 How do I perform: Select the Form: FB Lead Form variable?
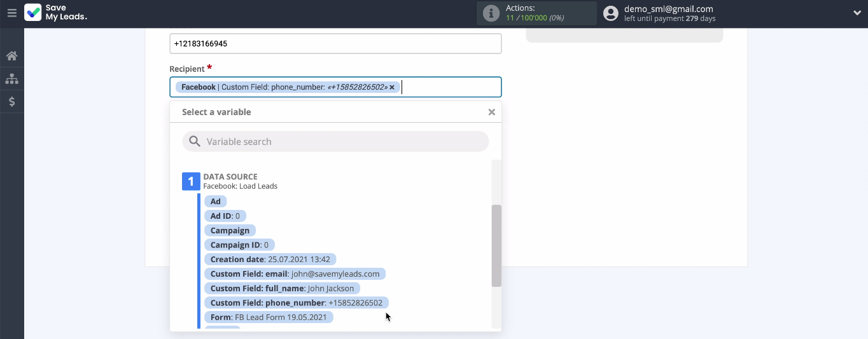click(269, 317)
